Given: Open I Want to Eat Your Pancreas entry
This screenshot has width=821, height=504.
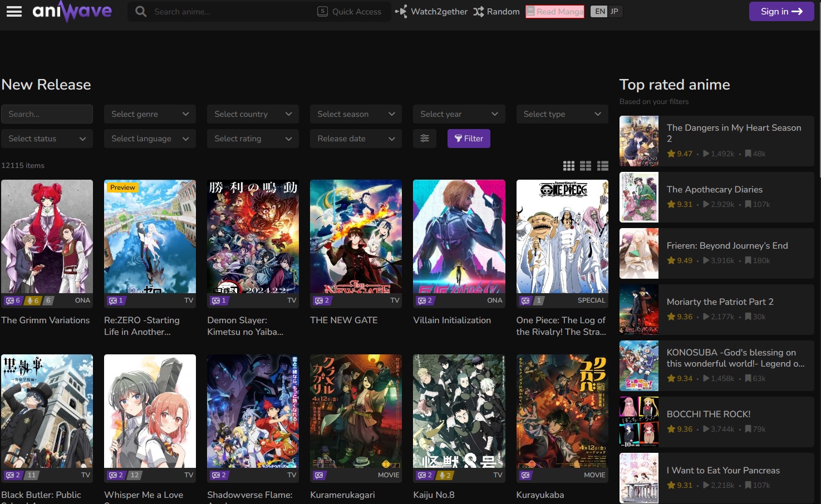Looking at the screenshot, I should click(x=717, y=478).
